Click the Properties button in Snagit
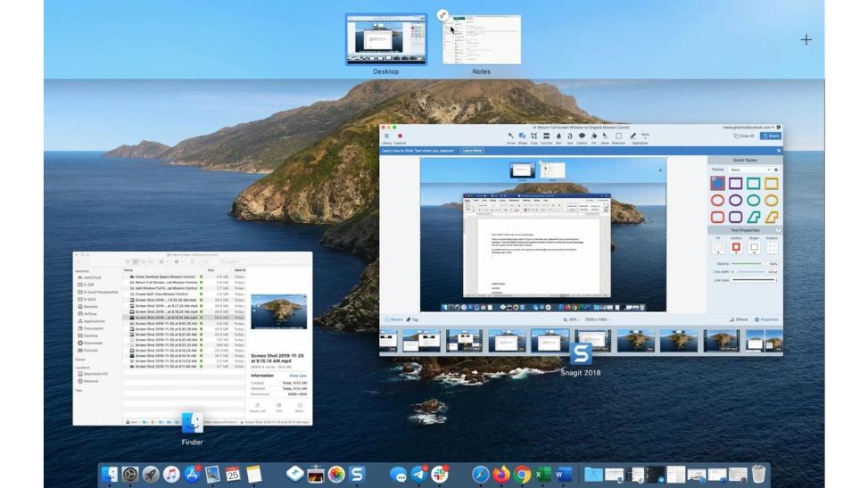The image size is (868, 488). (766, 319)
